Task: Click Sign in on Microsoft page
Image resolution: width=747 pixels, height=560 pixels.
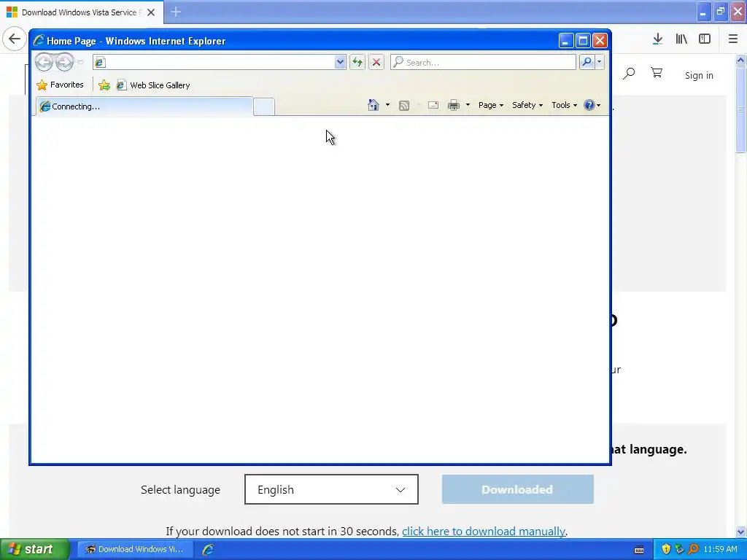Action: click(699, 75)
